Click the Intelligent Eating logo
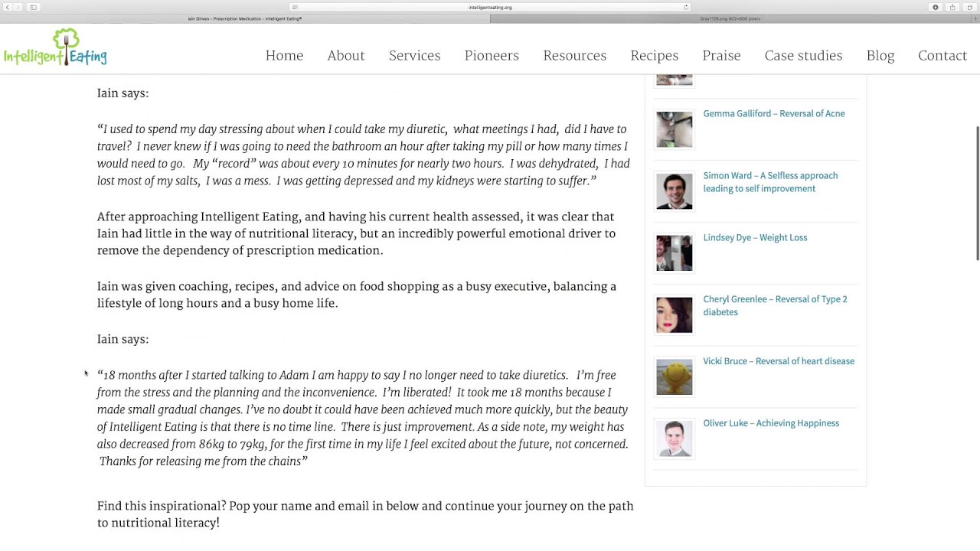The width and height of the screenshot is (980, 551). [55, 48]
